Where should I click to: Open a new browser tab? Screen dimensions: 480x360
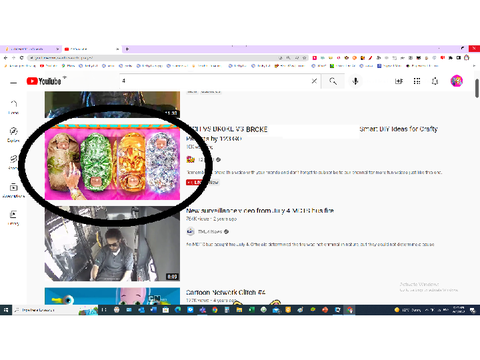coord(127,49)
